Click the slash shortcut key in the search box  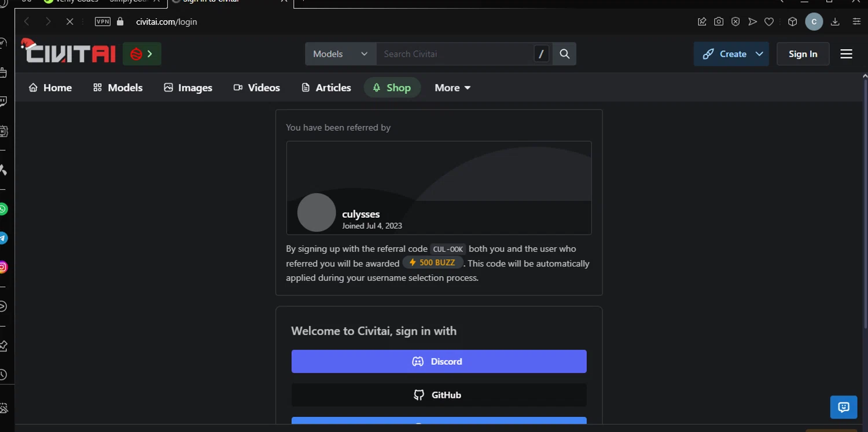pyautogui.click(x=541, y=54)
